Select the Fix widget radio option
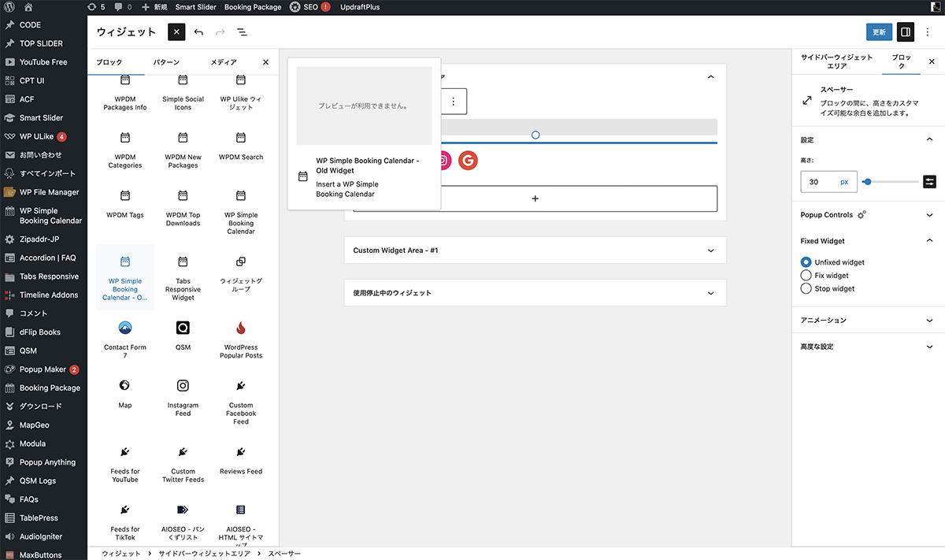 coord(806,276)
